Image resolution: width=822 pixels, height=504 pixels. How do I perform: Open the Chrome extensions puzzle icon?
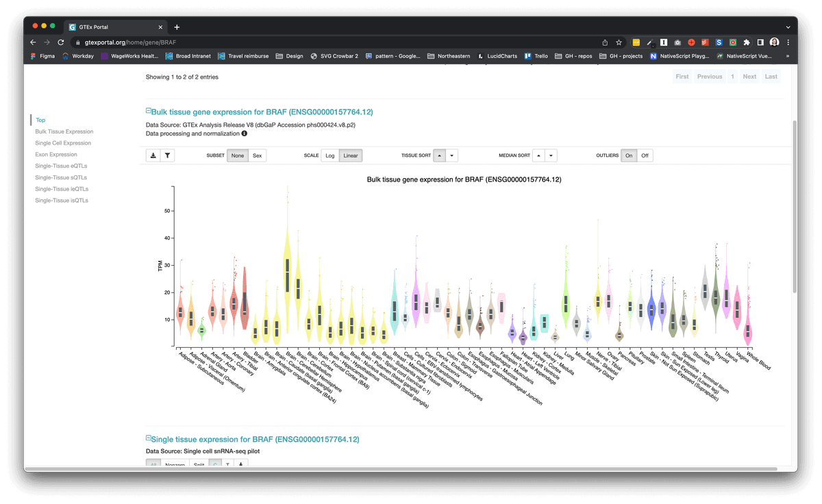(747, 42)
